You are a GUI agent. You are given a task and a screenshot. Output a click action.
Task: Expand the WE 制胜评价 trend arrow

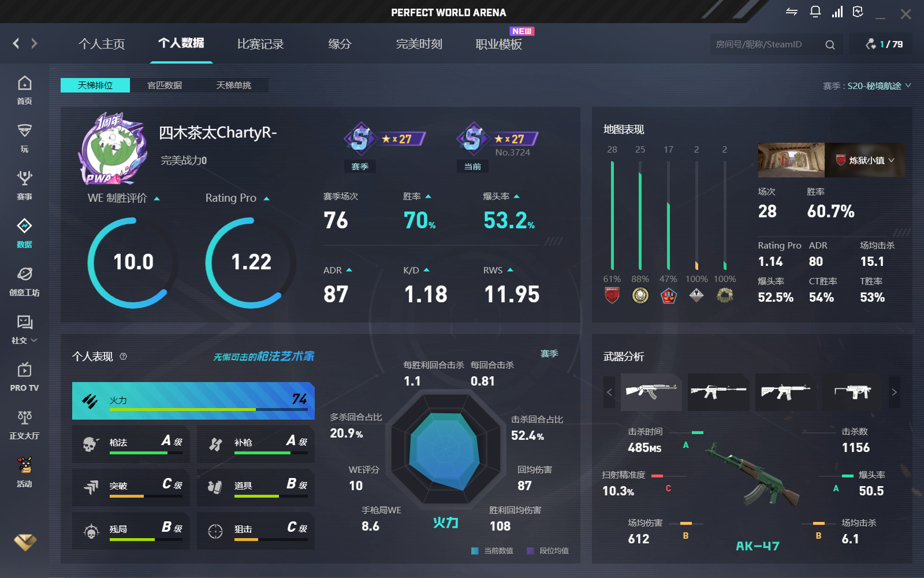(157, 199)
